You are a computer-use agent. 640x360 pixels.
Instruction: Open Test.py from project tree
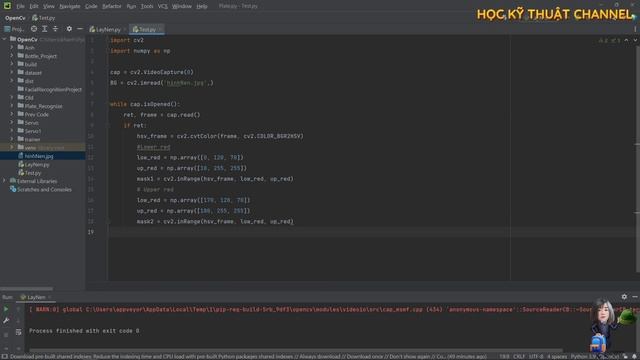pyautogui.click(x=30, y=173)
